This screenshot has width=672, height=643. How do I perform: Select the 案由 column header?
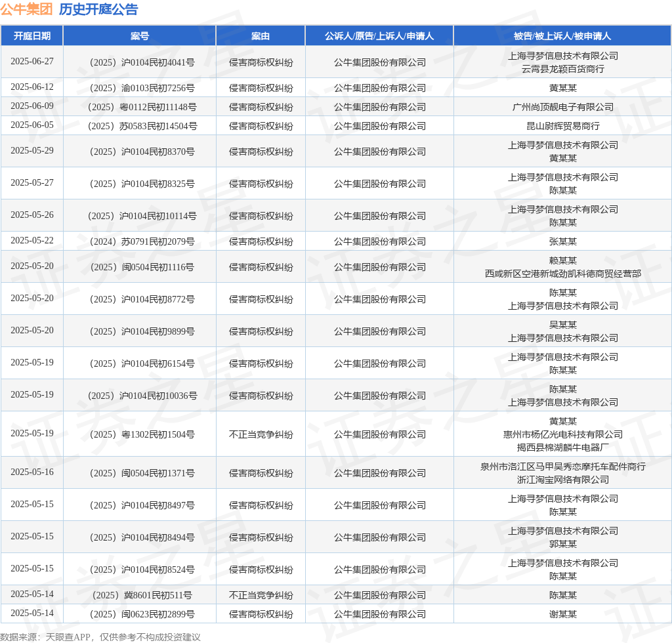point(261,36)
